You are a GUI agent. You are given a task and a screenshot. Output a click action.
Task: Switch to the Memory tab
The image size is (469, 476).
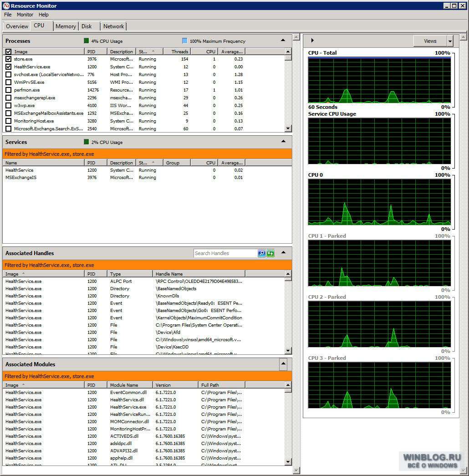click(66, 26)
